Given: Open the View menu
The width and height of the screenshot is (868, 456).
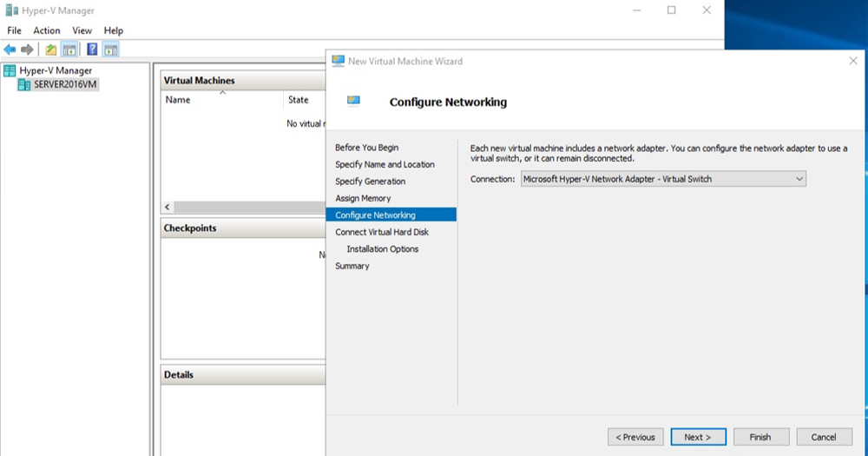Looking at the screenshot, I should point(82,30).
